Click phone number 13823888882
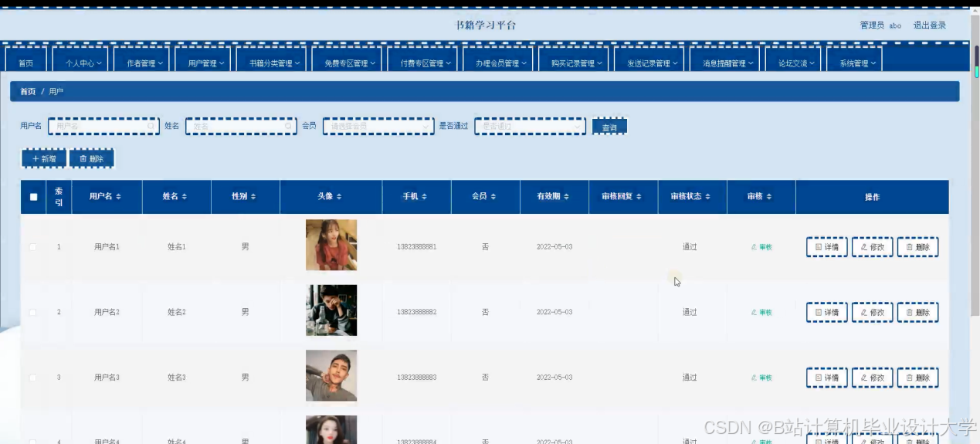 (416, 312)
